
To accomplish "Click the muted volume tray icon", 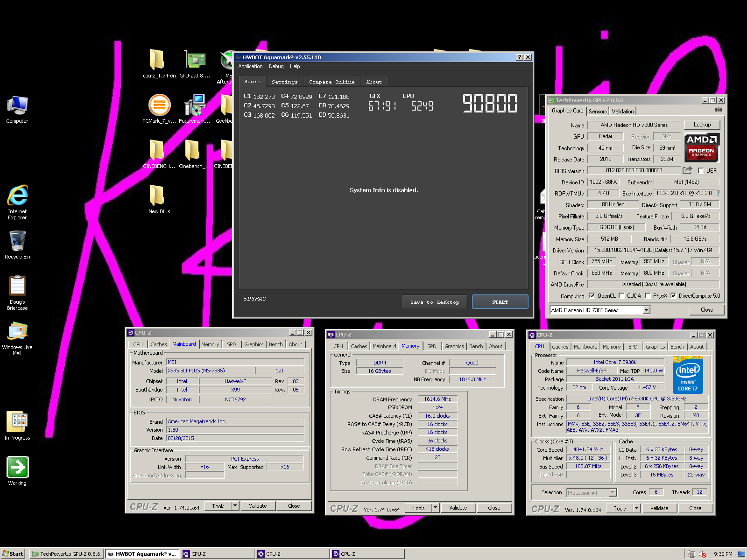I will click(703, 554).
